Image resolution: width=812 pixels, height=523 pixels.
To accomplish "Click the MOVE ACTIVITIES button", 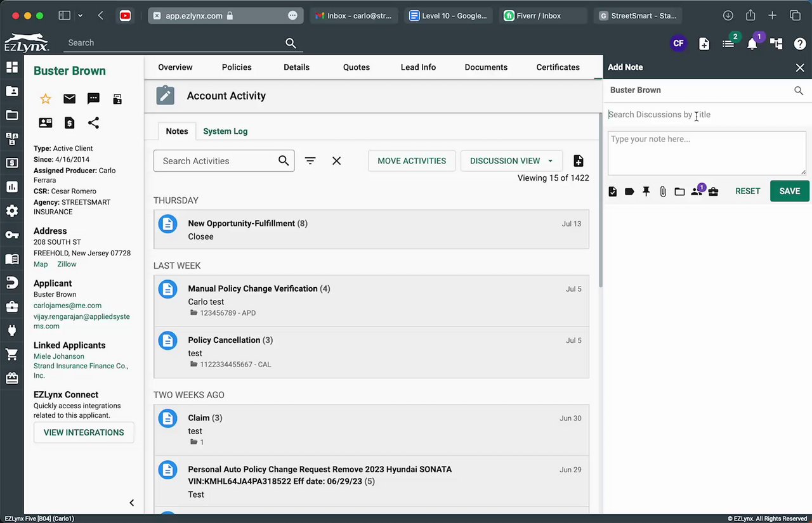I will coord(412,161).
